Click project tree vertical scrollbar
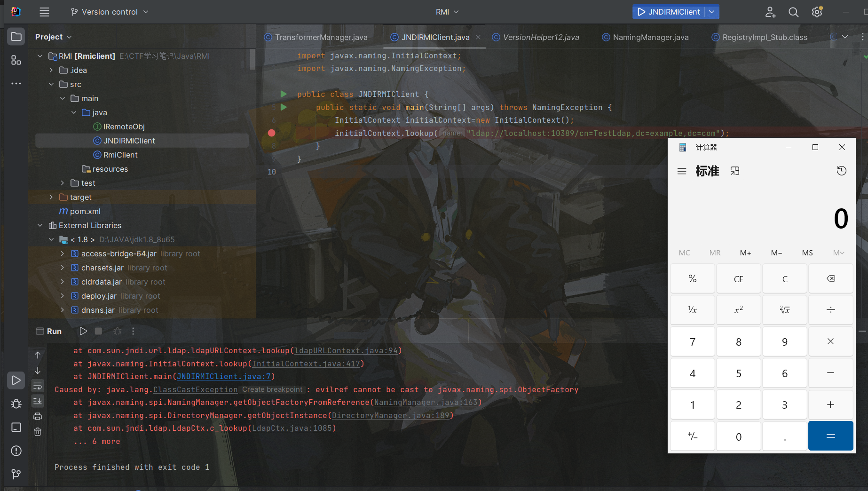The image size is (868, 491). [x=253, y=60]
